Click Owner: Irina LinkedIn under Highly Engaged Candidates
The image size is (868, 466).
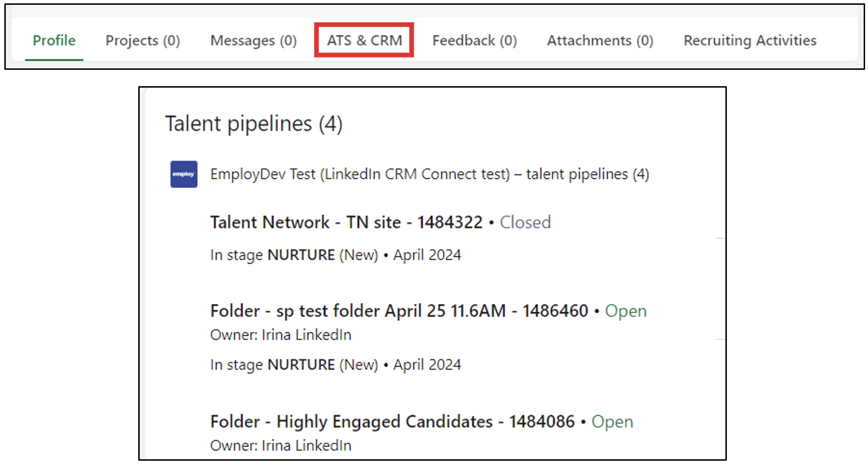(x=281, y=446)
